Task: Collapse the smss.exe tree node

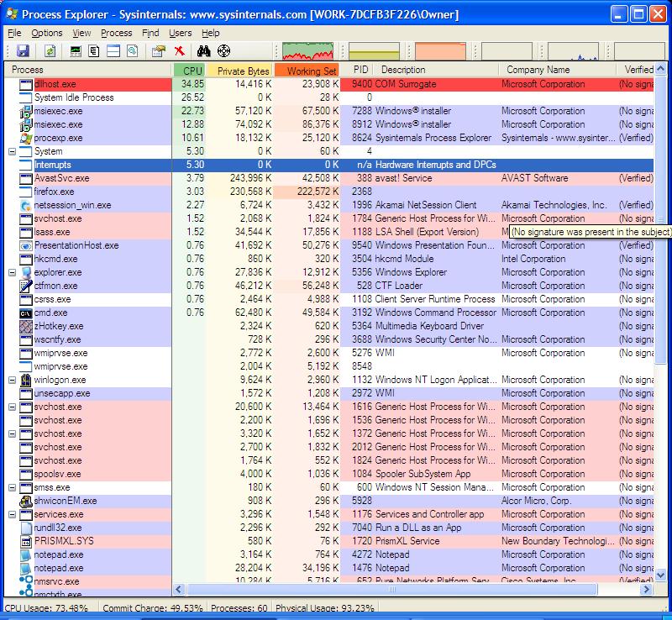Action: [x=12, y=487]
